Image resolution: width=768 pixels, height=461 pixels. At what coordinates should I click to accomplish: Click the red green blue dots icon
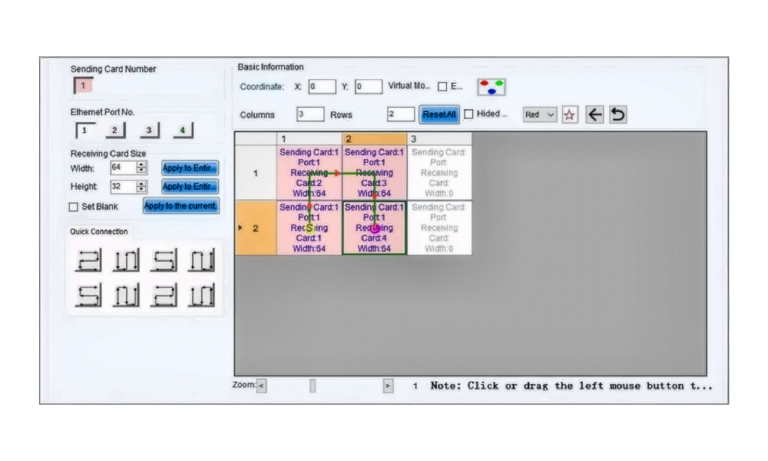(491, 87)
